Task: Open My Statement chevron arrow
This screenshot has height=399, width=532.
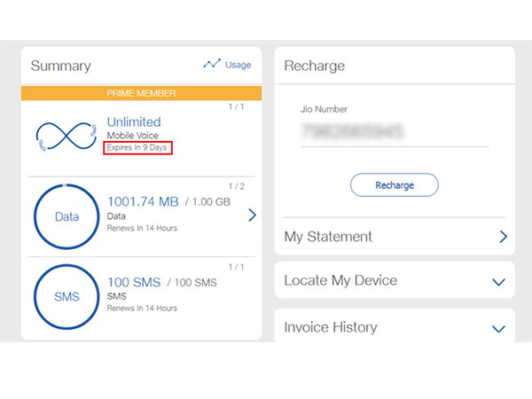Action: click(x=502, y=237)
